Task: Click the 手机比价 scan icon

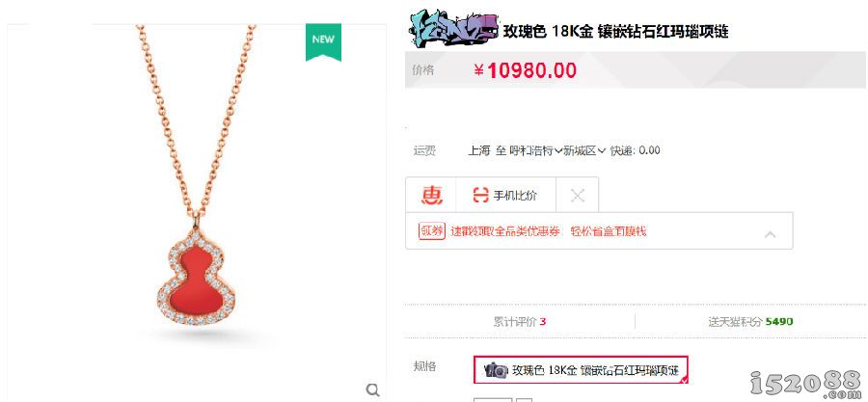Action: [480, 195]
